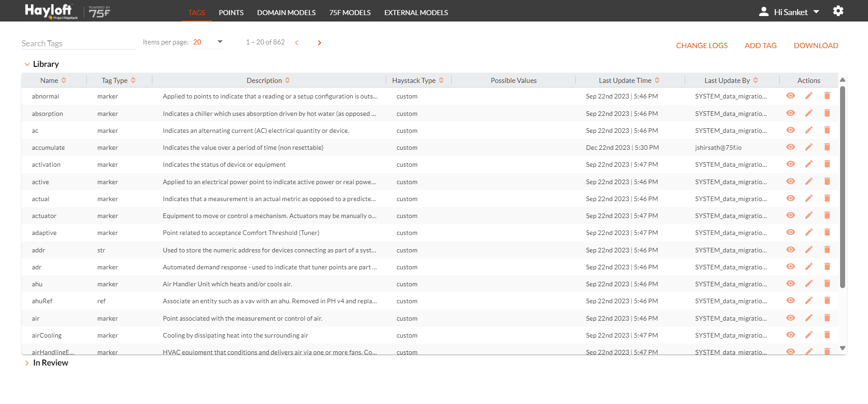View the absorption tag details
The image size is (868, 404).
coord(791,113)
